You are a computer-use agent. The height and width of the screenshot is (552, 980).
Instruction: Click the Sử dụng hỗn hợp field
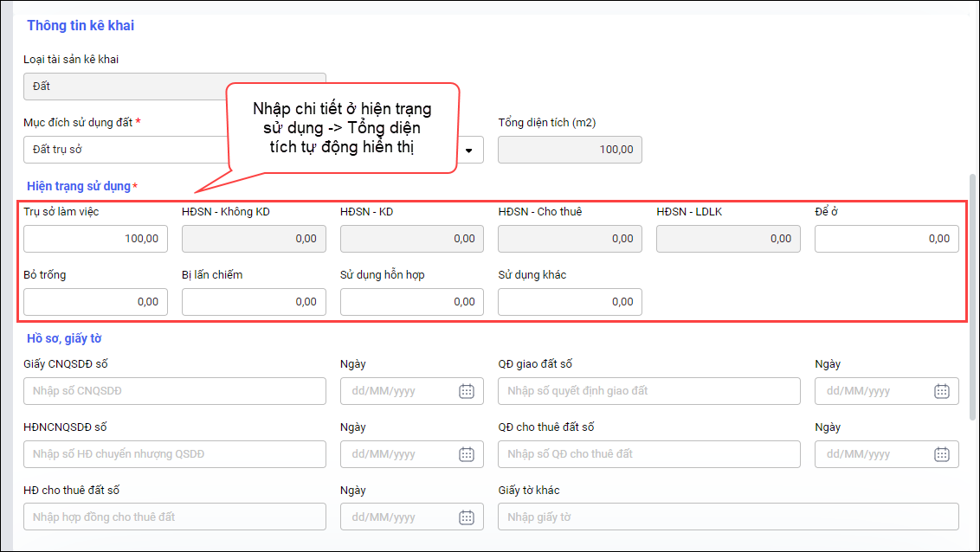(x=412, y=302)
